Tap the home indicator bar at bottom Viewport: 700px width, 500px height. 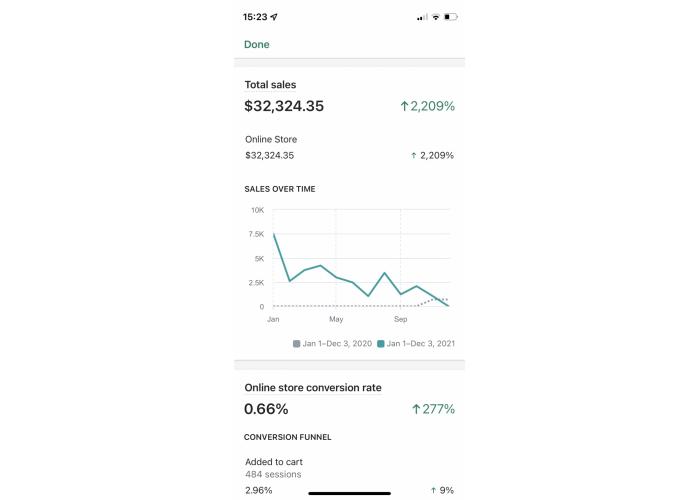[x=350, y=493]
